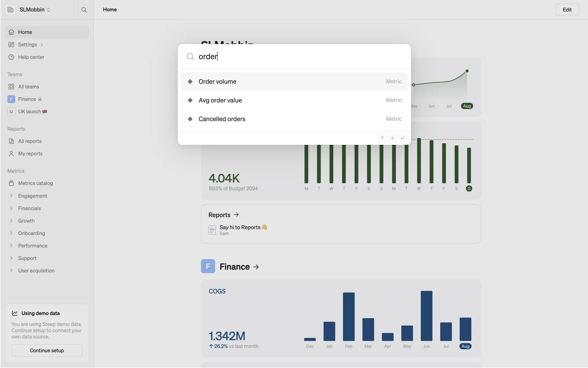Open Metrics catalog from sidebar
588x368 pixels.
tap(35, 183)
